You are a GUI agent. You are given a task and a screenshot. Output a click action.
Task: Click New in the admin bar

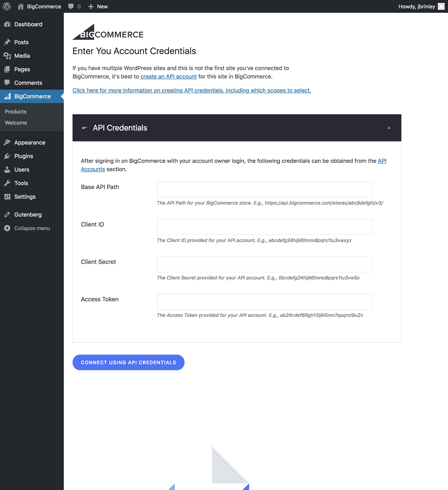102,7
